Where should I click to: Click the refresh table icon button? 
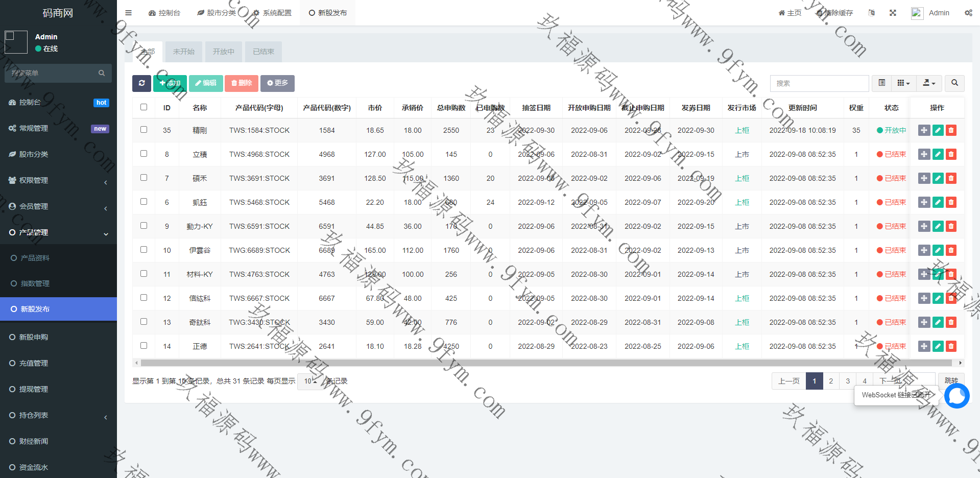(x=141, y=83)
